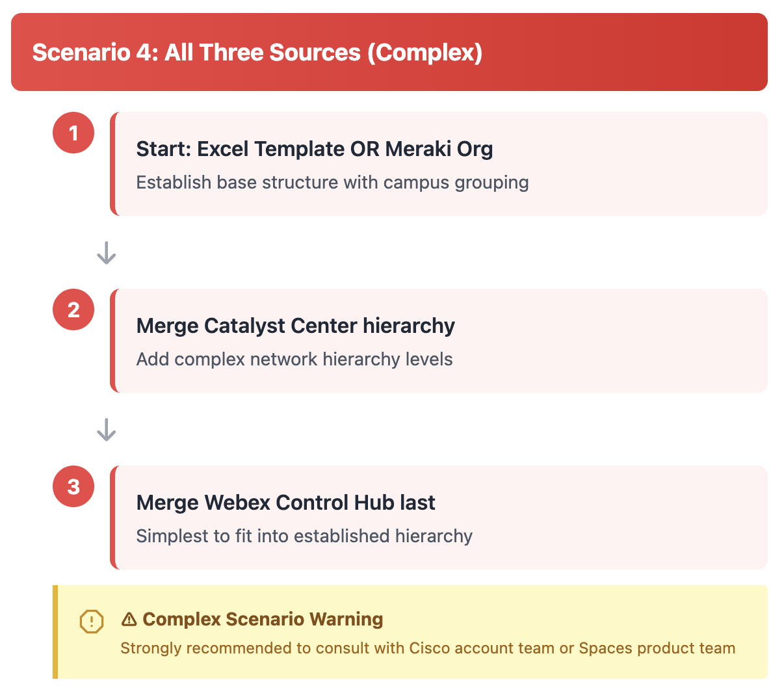Click 'Establish base structure with campus grouping' text
The width and height of the screenshot is (784, 697).
coord(332,183)
